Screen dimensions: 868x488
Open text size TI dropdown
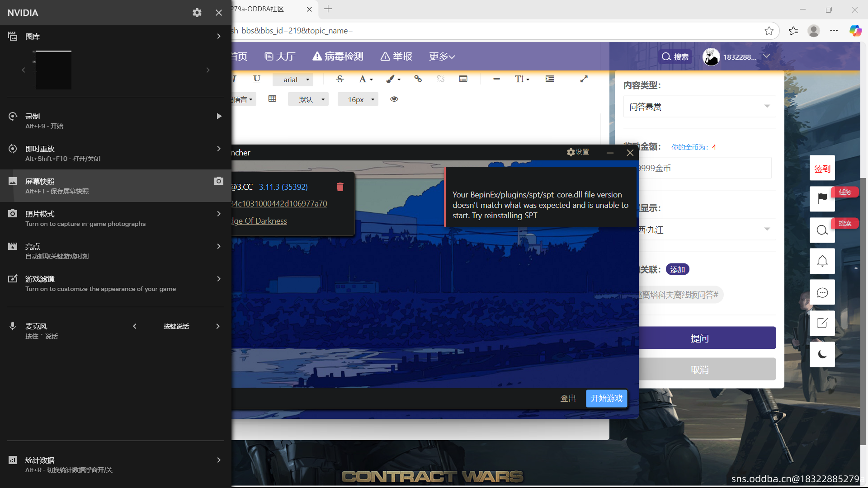click(x=522, y=79)
